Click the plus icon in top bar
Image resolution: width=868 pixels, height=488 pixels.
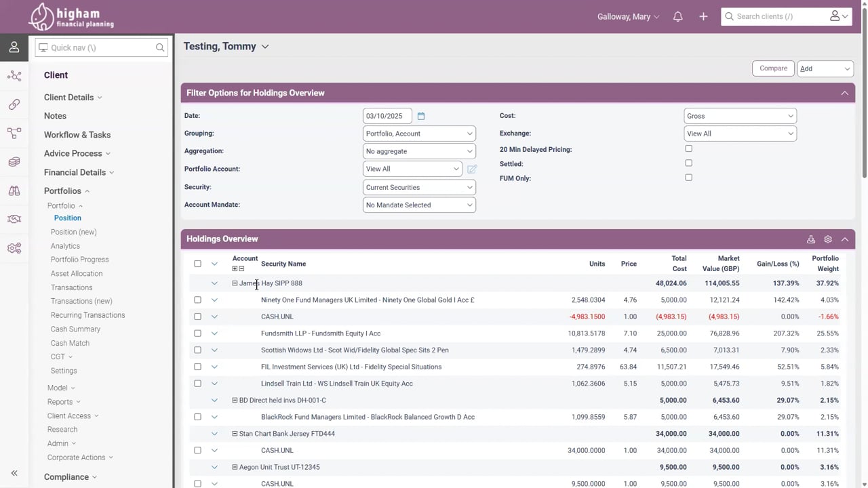tap(703, 17)
